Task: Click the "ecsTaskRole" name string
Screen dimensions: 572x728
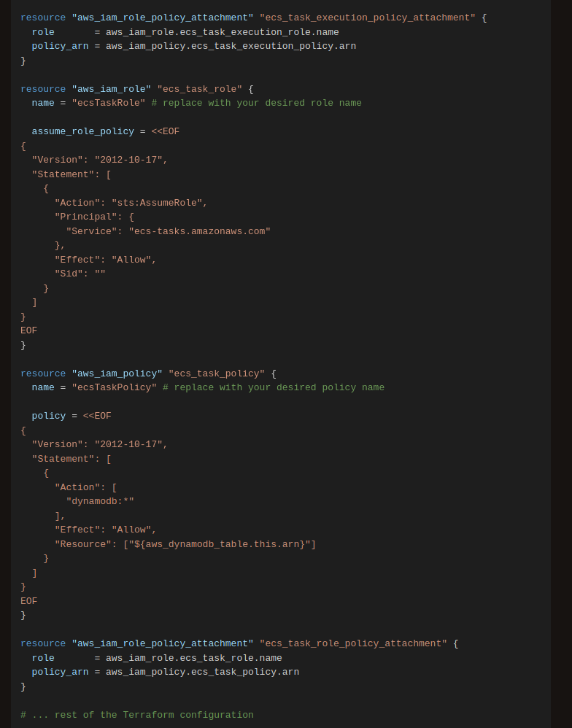Action: 108,103
